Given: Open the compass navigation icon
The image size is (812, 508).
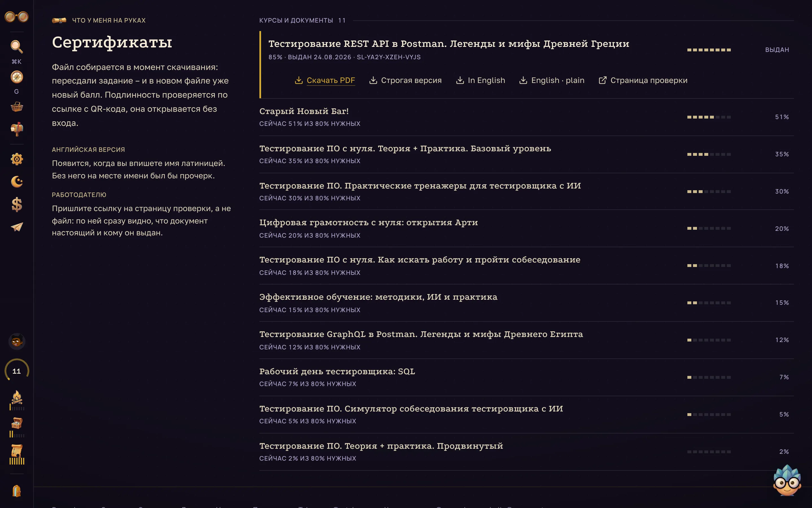Looking at the screenshot, I should click(x=16, y=77).
